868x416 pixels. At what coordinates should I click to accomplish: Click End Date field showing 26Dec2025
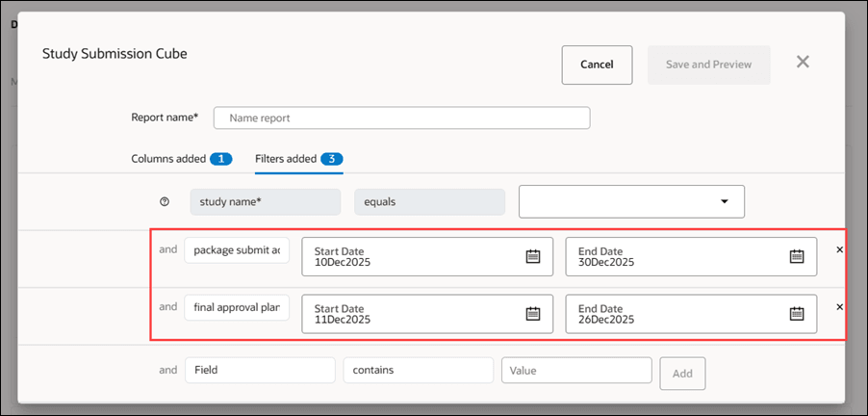point(691,314)
